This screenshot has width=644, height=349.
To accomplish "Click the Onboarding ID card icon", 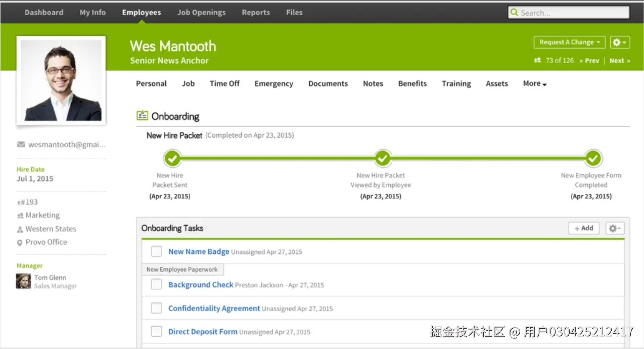I will click(x=142, y=116).
